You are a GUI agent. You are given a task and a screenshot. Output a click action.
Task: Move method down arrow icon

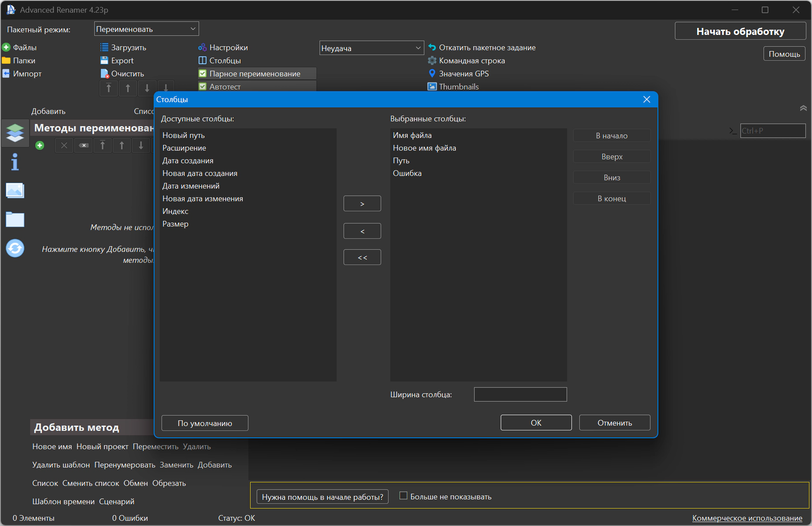pyautogui.click(x=141, y=145)
